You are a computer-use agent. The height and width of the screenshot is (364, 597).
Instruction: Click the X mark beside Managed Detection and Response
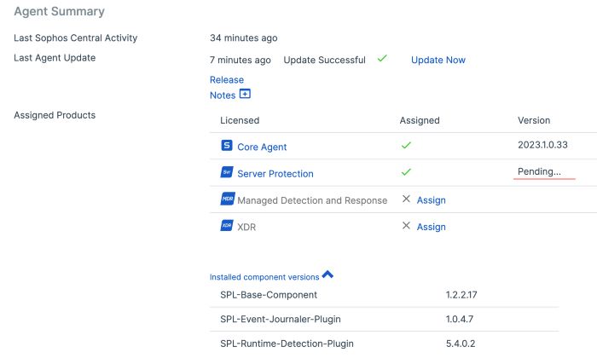(x=406, y=199)
